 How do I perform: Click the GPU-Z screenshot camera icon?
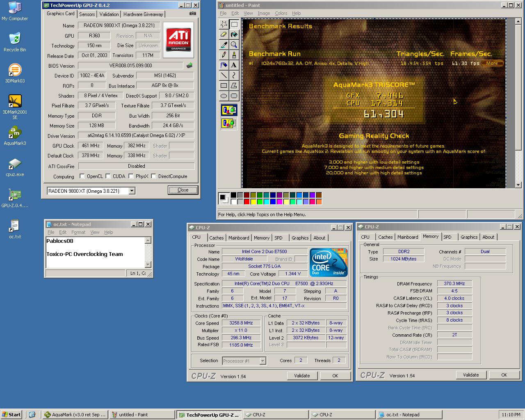click(192, 14)
